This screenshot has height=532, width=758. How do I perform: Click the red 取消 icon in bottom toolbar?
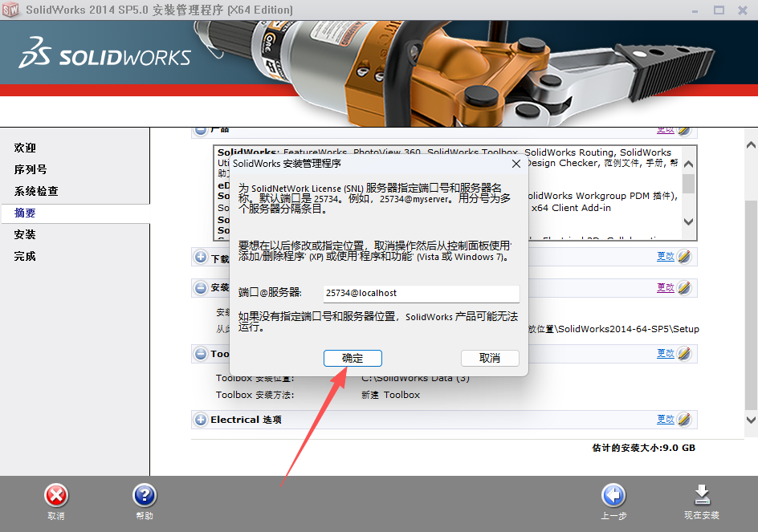[x=55, y=495]
